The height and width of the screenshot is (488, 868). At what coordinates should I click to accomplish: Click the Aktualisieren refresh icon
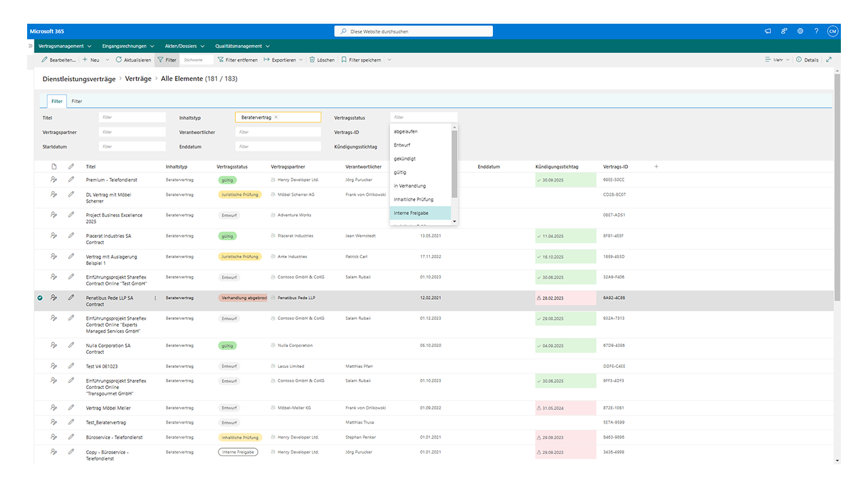[119, 60]
